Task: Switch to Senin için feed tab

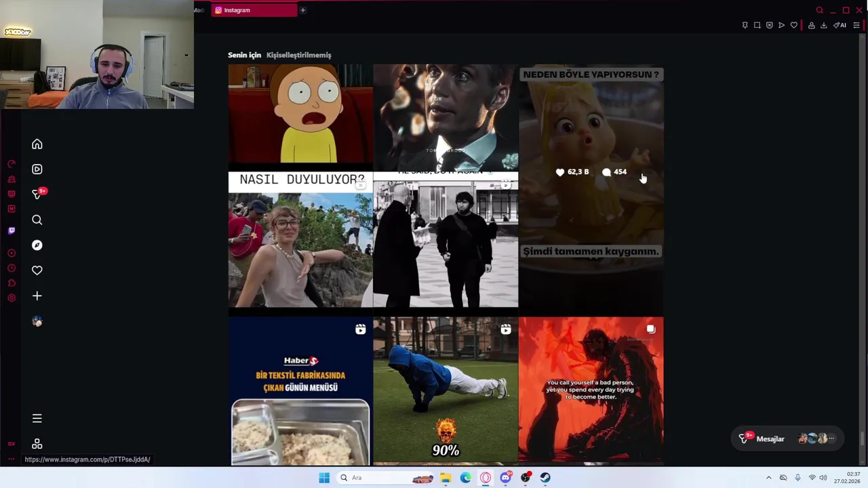Action: (x=244, y=55)
